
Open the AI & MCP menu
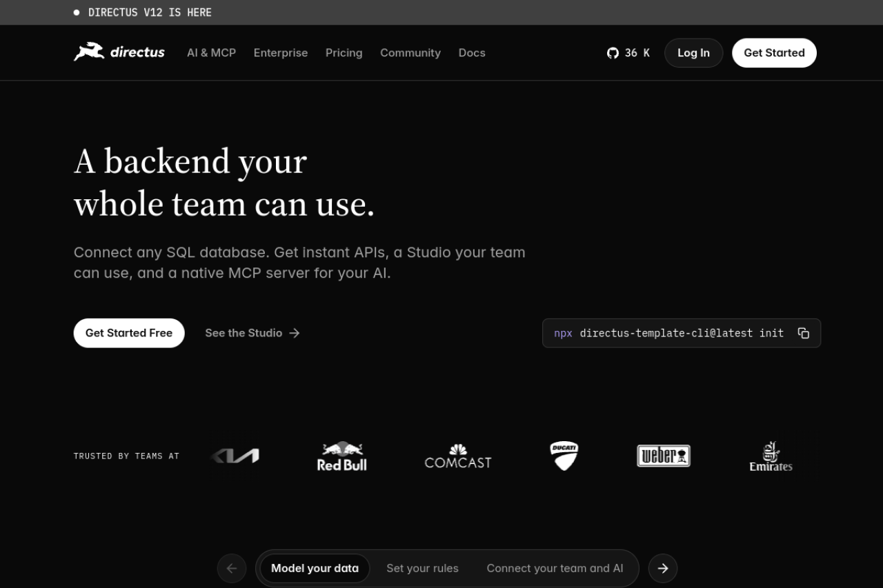[211, 53]
